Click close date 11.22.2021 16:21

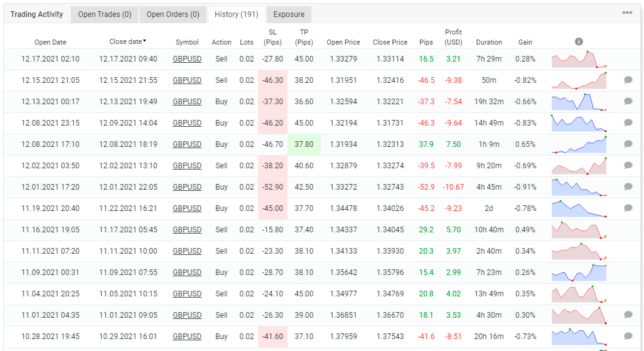pyautogui.click(x=128, y=208)
